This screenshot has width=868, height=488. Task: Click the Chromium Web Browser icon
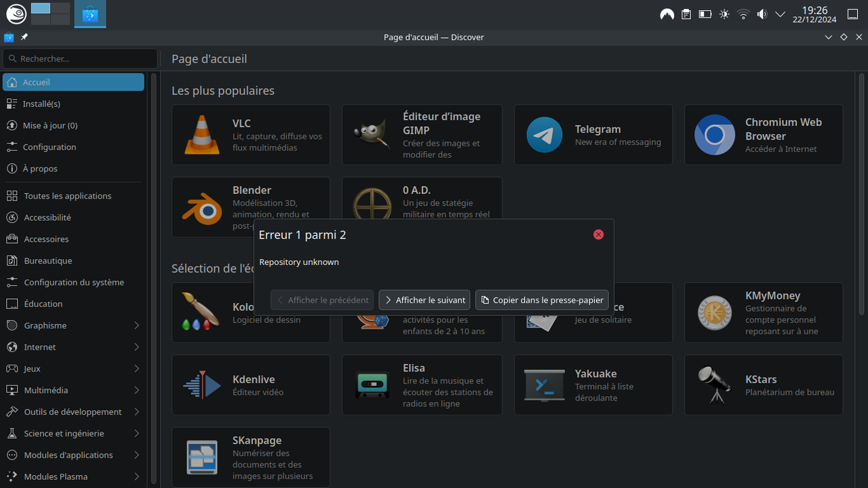point(715,135)
